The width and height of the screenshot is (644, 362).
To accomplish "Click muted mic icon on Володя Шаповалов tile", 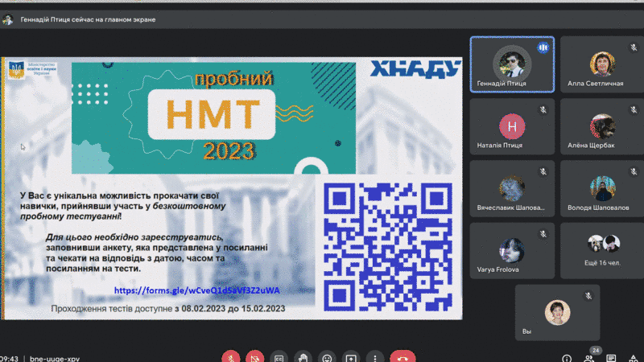I will pyautogui.click(x=634, y=171).
